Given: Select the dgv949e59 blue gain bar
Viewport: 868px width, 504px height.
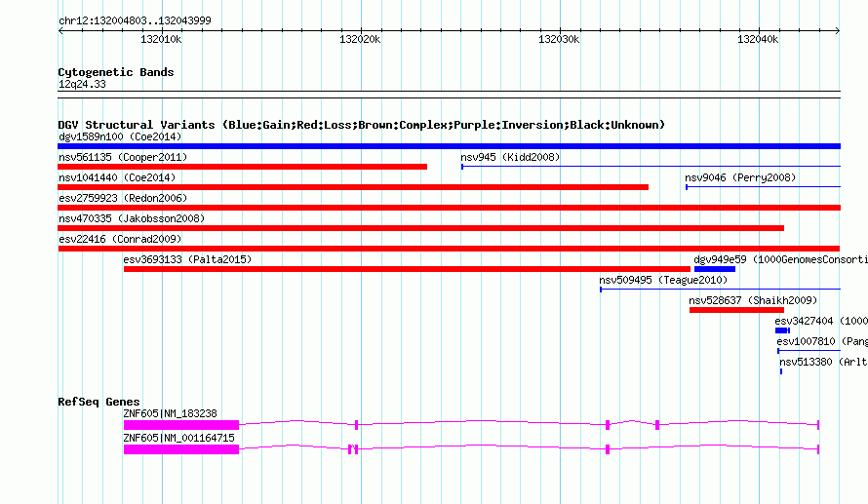Looking at the screenshot, I should (x=715, y=269).
